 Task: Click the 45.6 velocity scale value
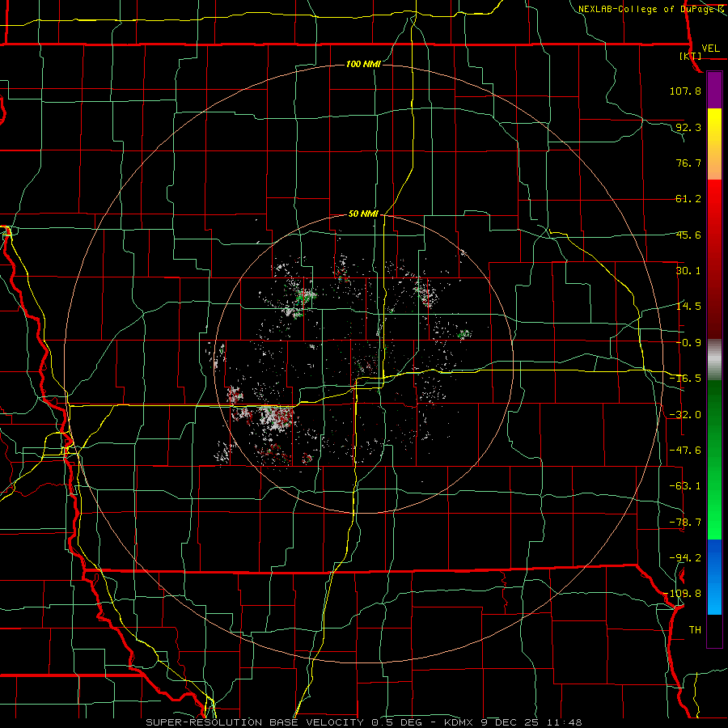click(x=688, y=235)
